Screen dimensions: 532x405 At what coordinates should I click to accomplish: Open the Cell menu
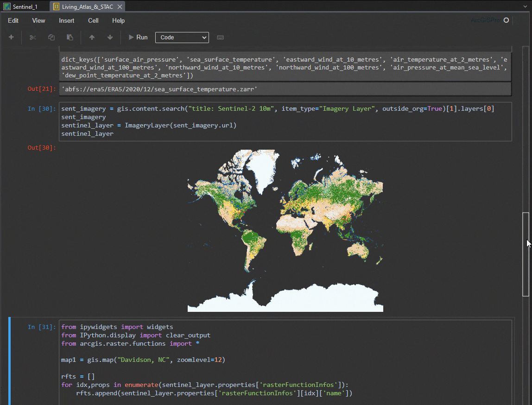[x=93, y=20]
